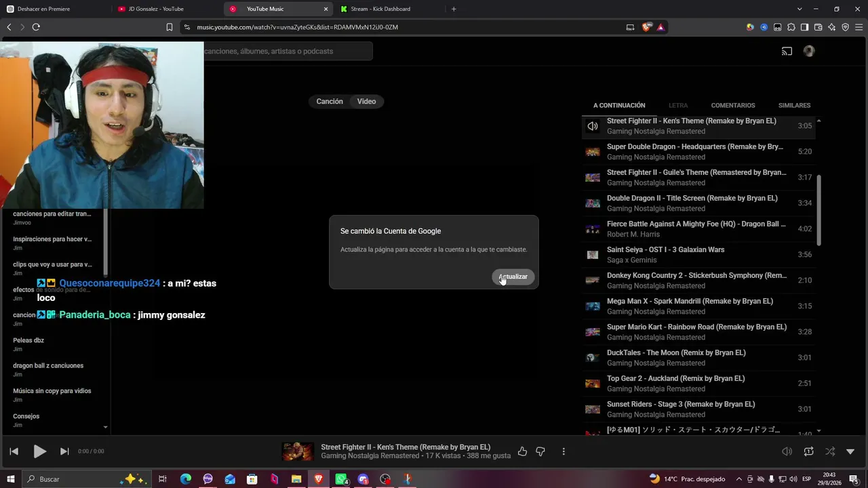Click the Cast to device icon

click(x=787, y=52)
